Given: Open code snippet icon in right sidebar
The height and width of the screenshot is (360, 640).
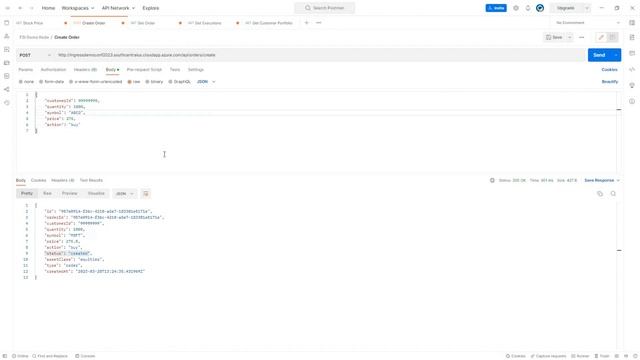Looking at the screenshot, I should pyautogui.click(x=632, y=69).
